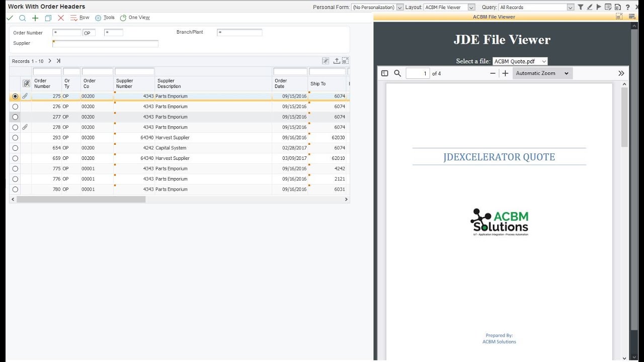Screen dimensions: 644x362
Task: Click the Order Number column header
Action: [x=46, y=83]
